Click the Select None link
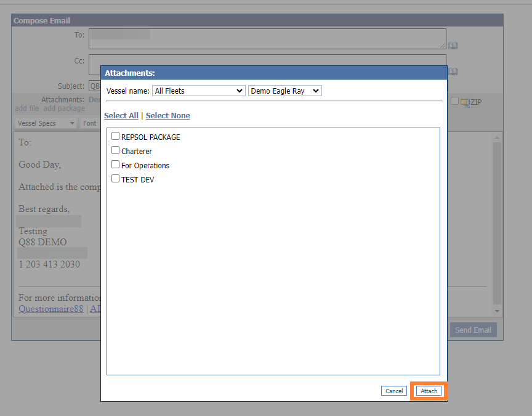532x416 pixels. [167, 116]
